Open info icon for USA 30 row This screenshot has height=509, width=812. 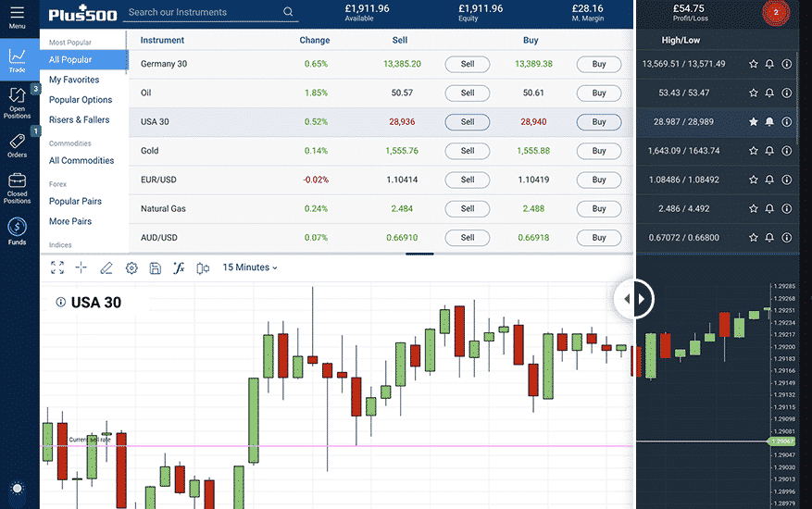pos(787,121)
